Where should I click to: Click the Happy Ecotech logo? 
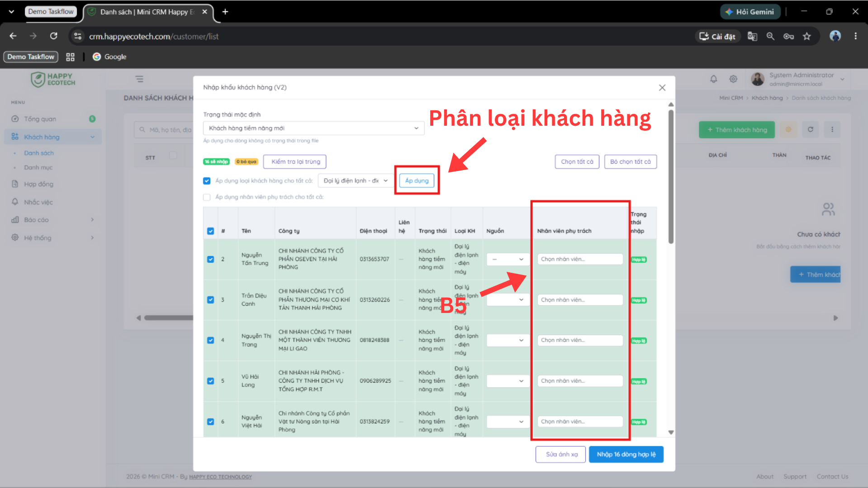click(x=53, y=80)
